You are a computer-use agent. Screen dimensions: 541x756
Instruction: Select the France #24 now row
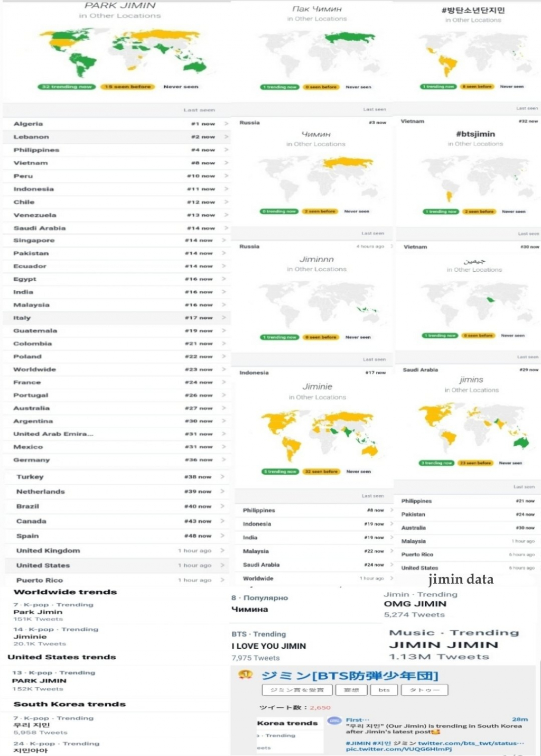[x=116, y=382]
